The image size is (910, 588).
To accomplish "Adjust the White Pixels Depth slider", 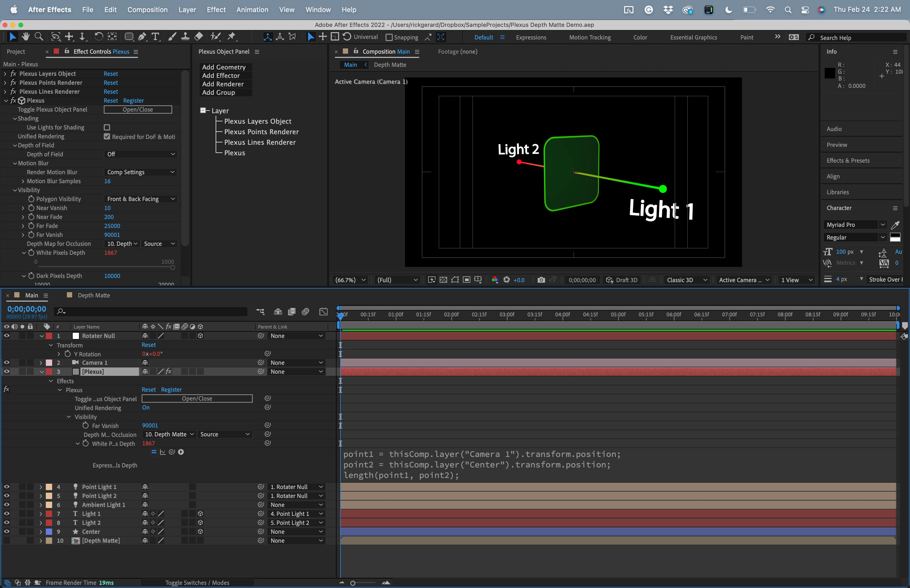I will pyautogui.click(x=173, y=267).
